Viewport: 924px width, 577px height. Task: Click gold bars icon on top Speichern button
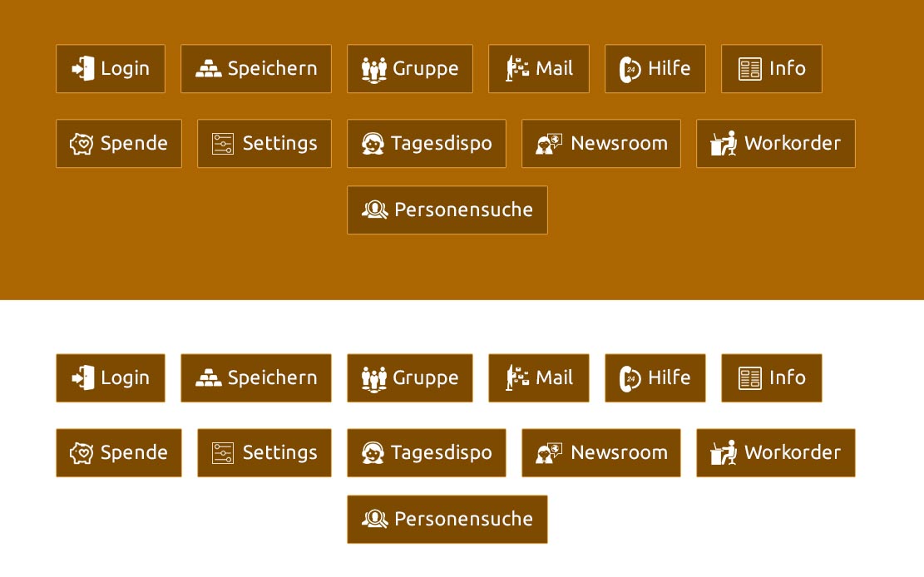pyautogui.click(x=209, y=69)
